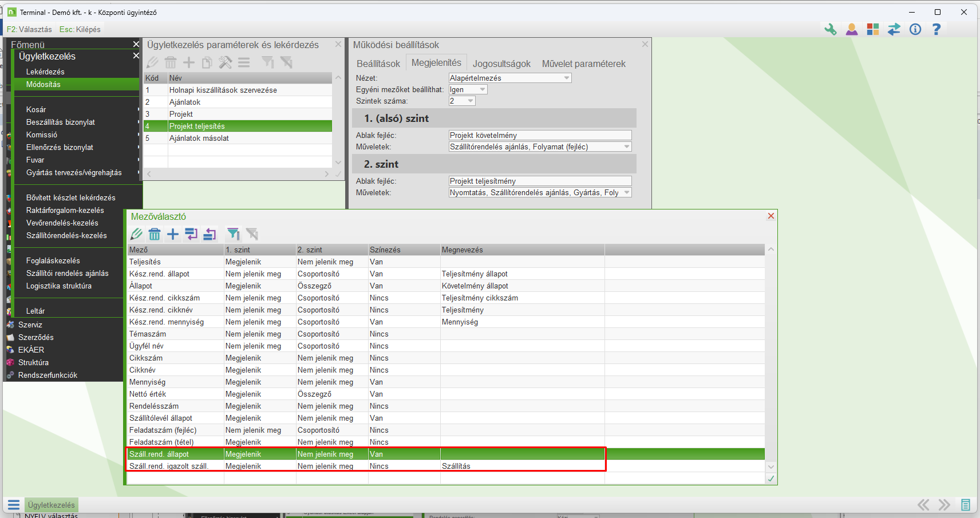Expand the Komissió submenu
This screenshot has width=980, height=518.
(x=139, y=135)
